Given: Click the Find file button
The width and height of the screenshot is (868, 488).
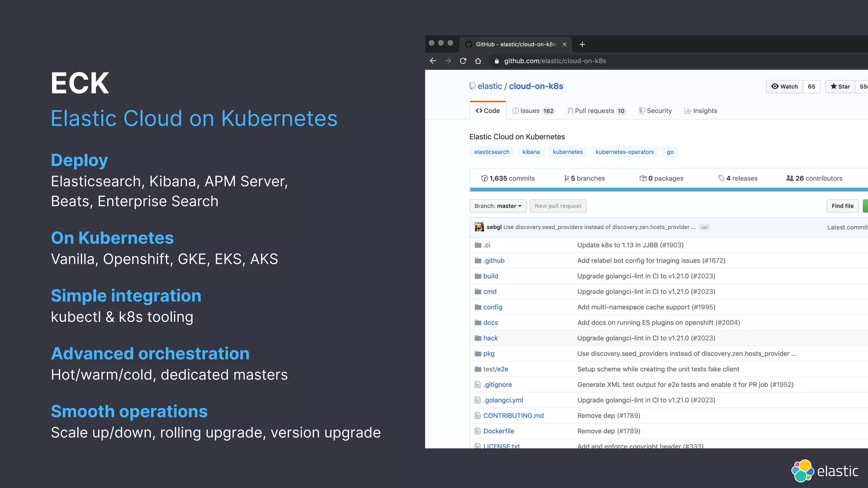Looking at the screenshot, I should point(843,206).
